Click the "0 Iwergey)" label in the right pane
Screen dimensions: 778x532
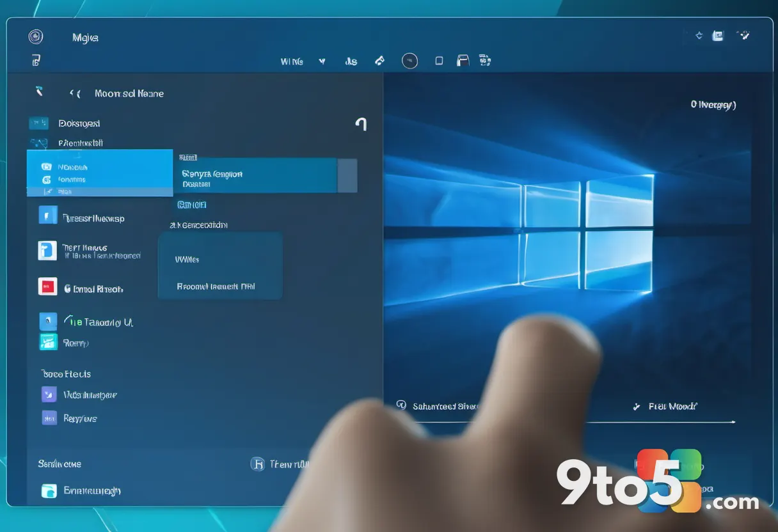(713, 104)
